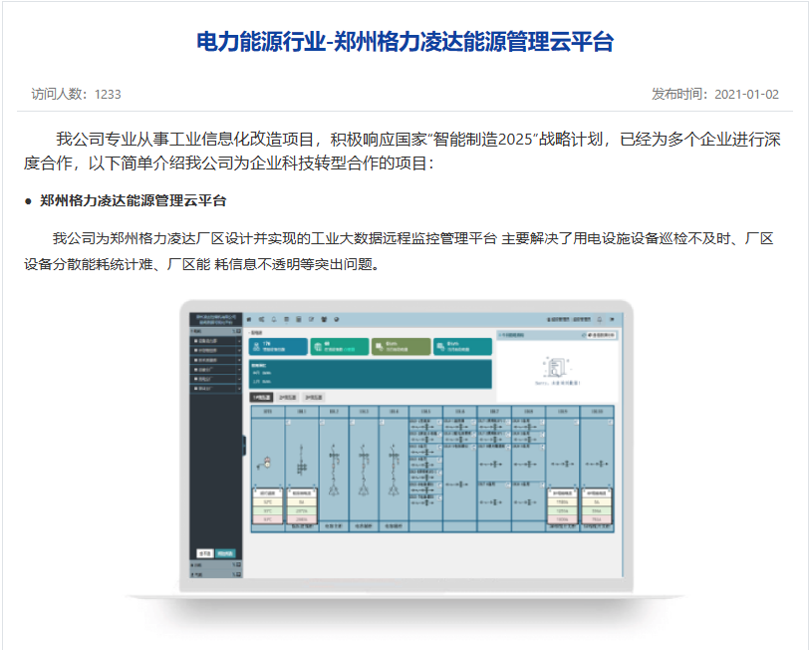Click the user profile icon near the dashboard top-right
The image size is (812, 650).
[x=613, y=319]
